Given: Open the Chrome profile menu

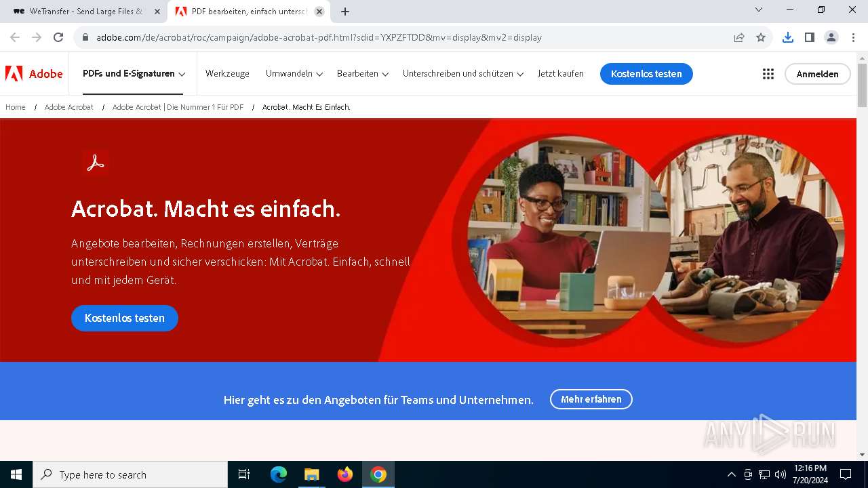Looking at the screenshot, I should pos(831,37).
